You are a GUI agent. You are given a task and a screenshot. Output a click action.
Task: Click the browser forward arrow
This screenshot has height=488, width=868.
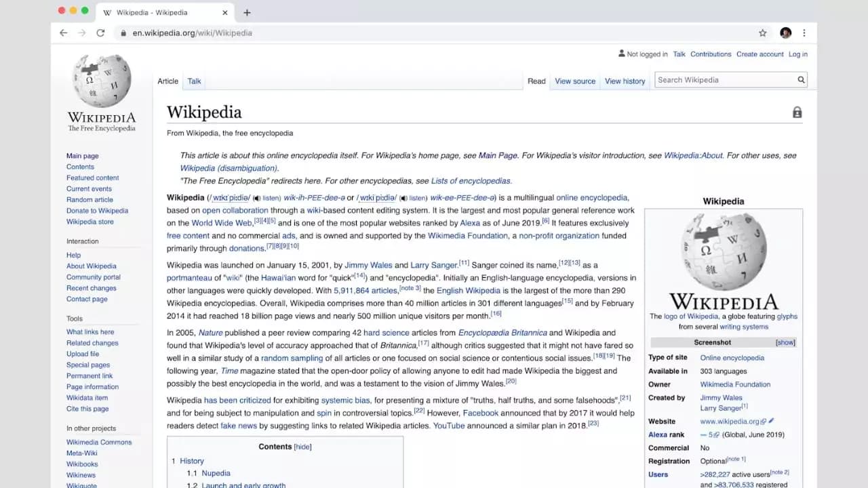pos(82,33)
